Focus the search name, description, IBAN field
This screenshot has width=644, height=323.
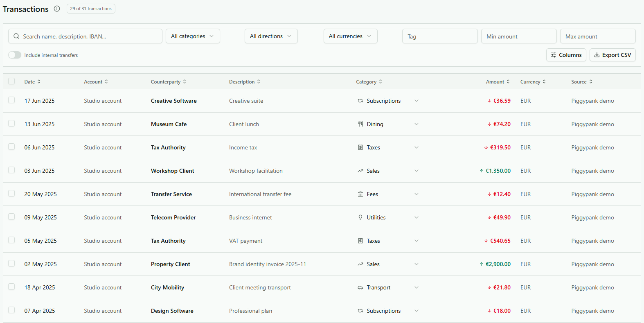coord(85,36)
